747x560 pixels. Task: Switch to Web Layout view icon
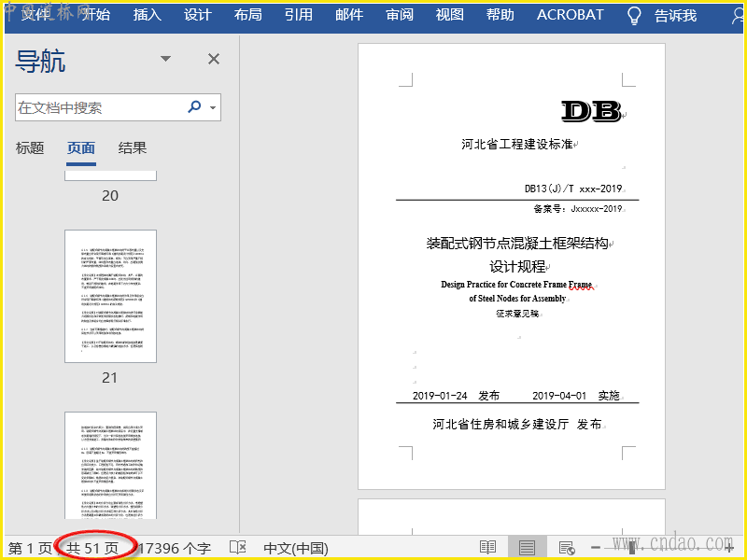click(x=567, y=548)
